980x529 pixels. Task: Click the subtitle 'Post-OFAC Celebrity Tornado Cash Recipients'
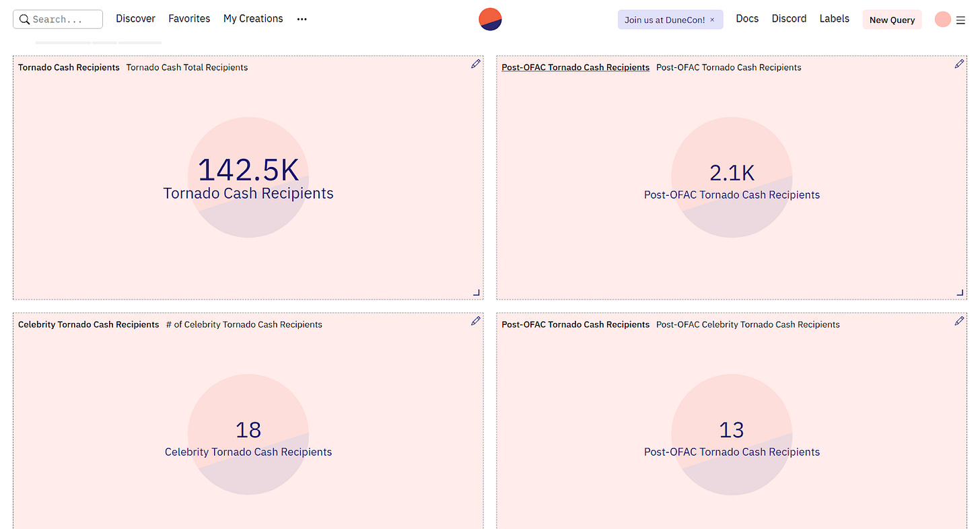coord(748,324)
